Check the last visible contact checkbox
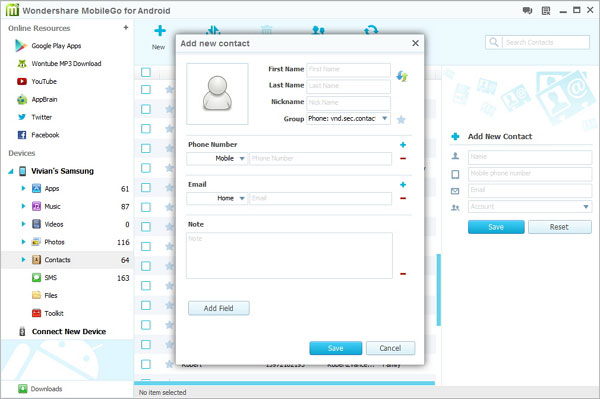600x399 pixels. pyautogui.click(x=146, y=364)
